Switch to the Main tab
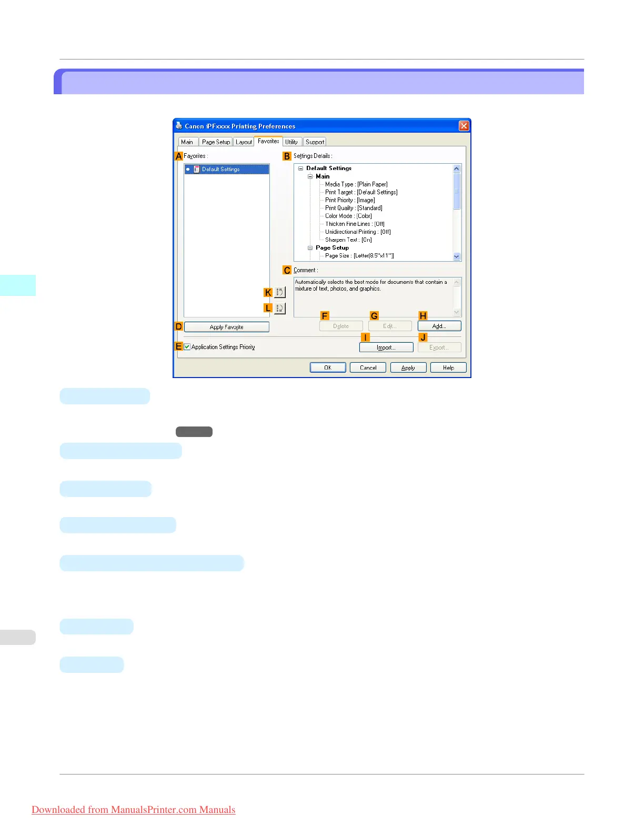 point(188,142)
